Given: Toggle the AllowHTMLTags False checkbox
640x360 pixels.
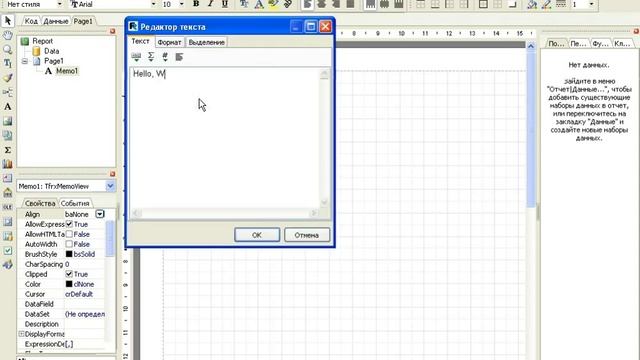Looking at the screenshot, I should coord(69,234).
